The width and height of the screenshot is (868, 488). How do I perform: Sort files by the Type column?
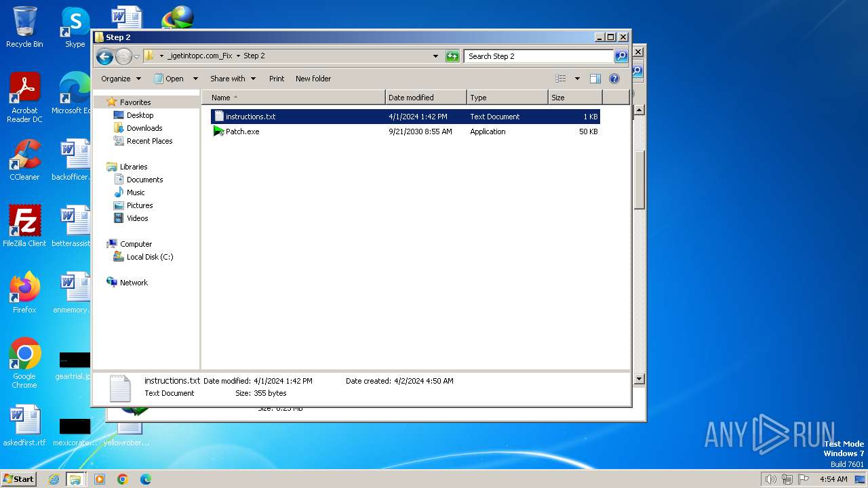click(507, 98)
